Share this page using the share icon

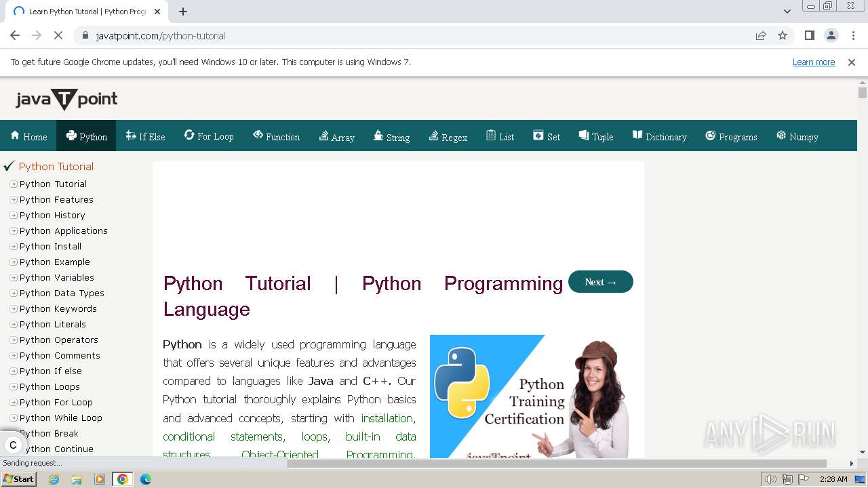pyautogui.click(x=761, y=35)
